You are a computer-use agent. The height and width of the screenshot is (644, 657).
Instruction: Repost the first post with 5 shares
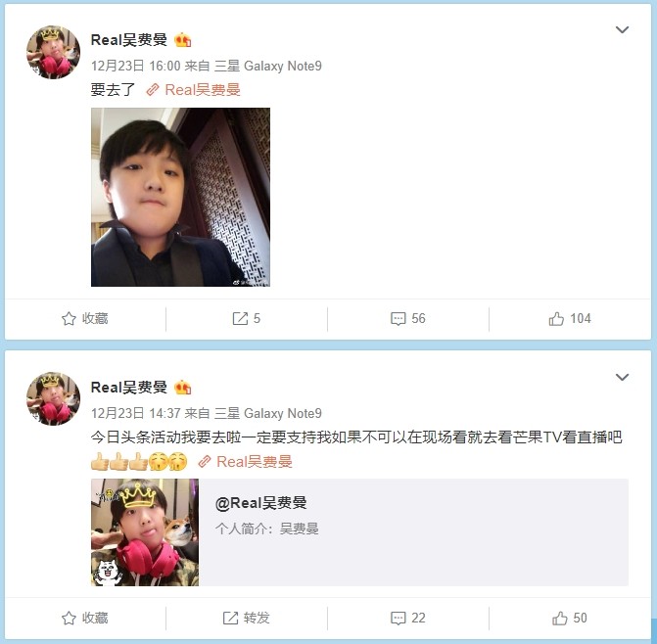pos(247,319)
